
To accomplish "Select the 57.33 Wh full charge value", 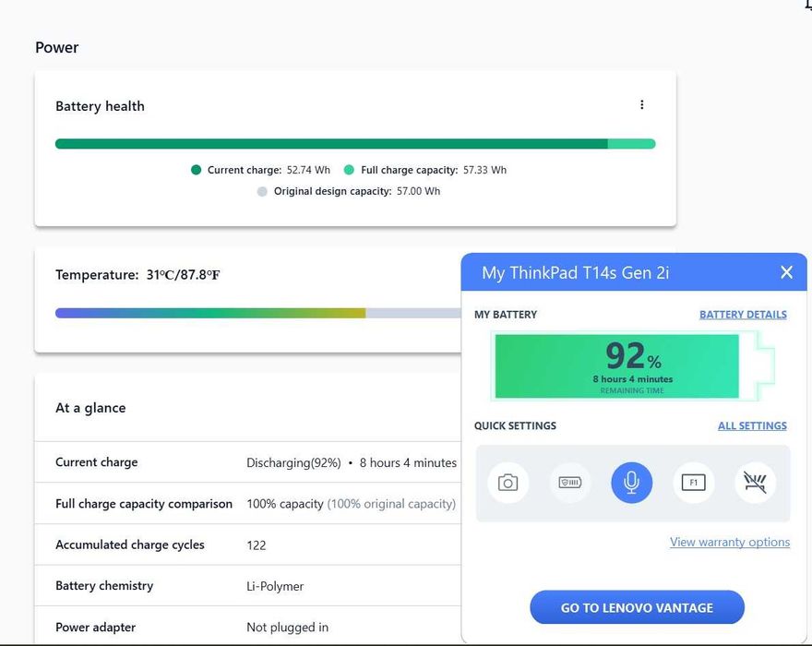I will pos(484,170).
